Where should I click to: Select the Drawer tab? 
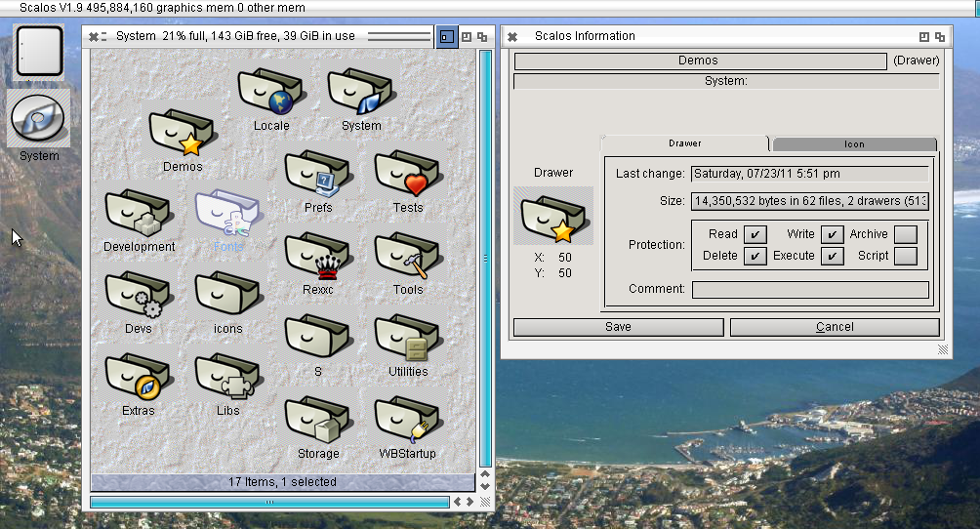[684, 143]
